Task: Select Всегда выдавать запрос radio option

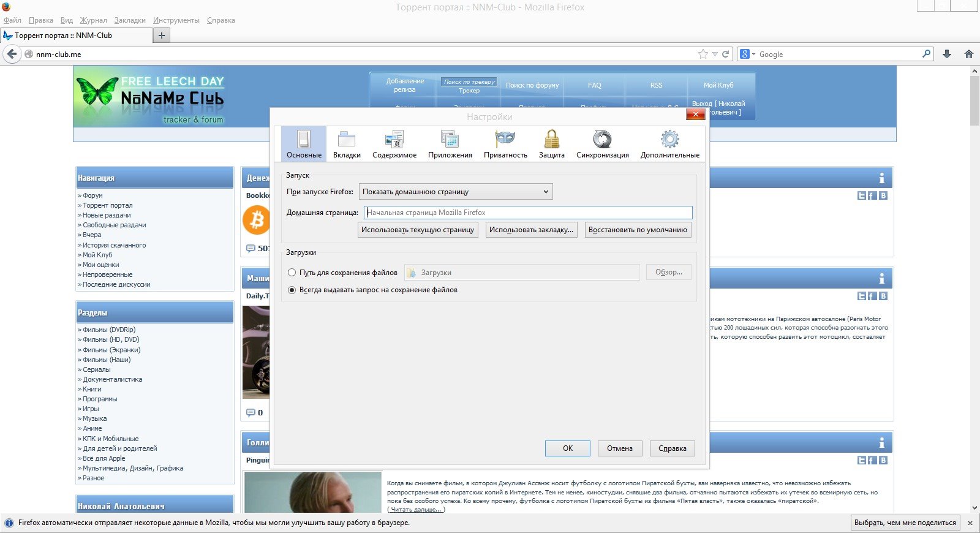Action: click(x=292, y=290)
